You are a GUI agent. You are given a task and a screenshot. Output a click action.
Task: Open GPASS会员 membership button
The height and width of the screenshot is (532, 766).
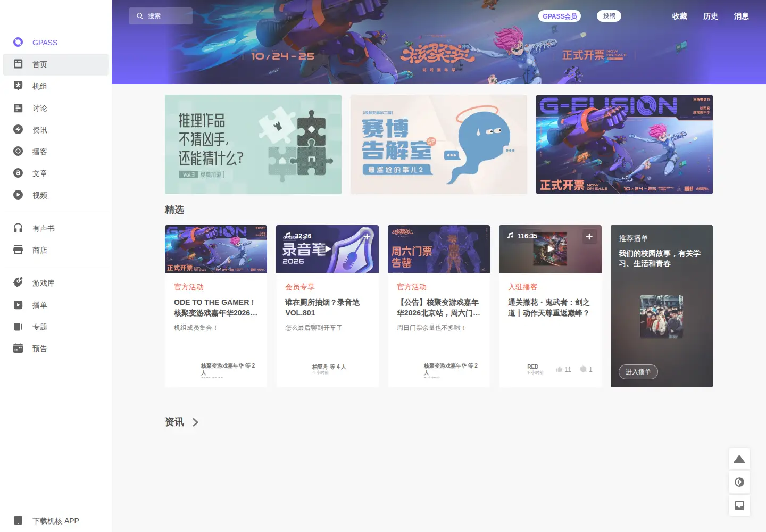pos(560,16)
